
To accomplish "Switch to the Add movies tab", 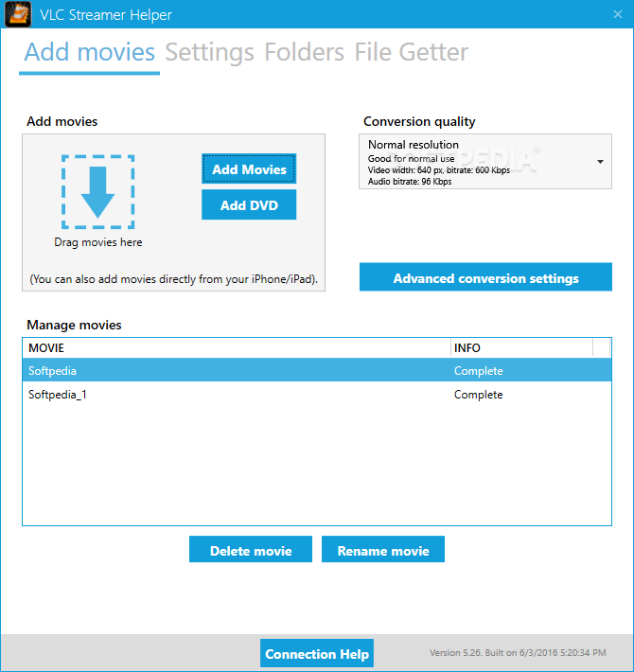I will tap(90, 53).
